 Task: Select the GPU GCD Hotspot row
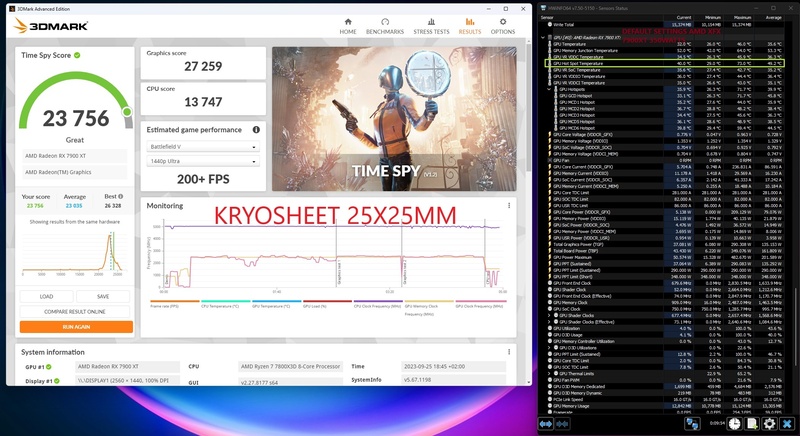664,96
